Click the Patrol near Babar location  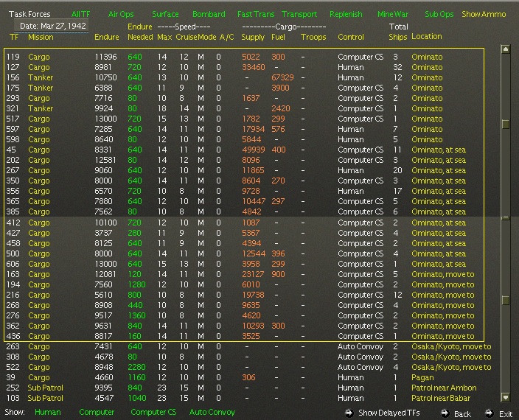[441, 398]
